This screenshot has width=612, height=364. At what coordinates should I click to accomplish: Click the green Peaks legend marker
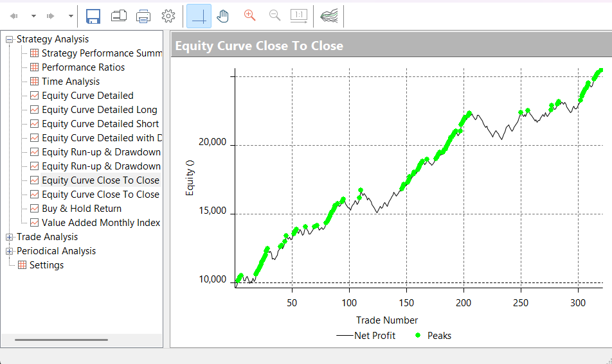click(x=418, y=335)
